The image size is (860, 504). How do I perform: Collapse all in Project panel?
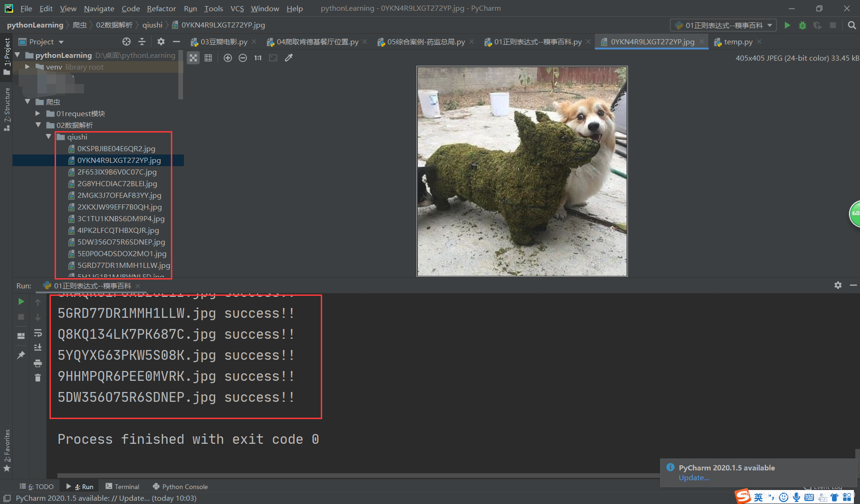(x=142, y=42)
